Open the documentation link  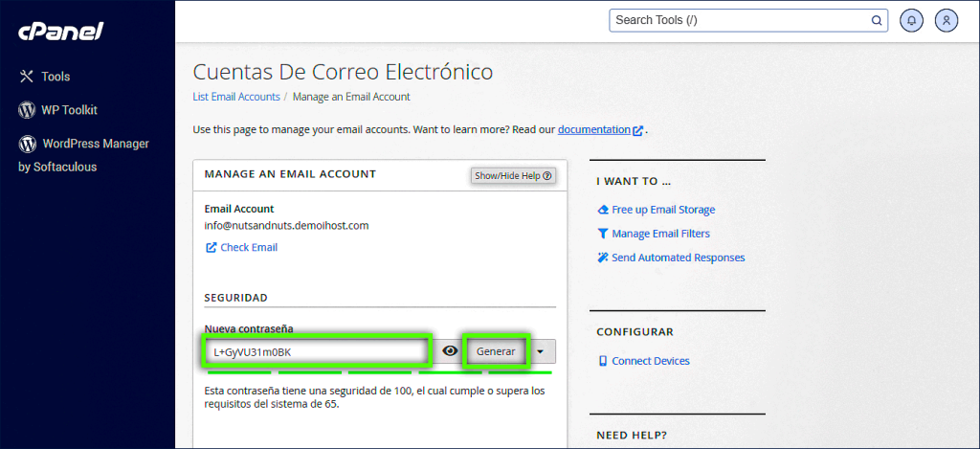tap(594, 129)
